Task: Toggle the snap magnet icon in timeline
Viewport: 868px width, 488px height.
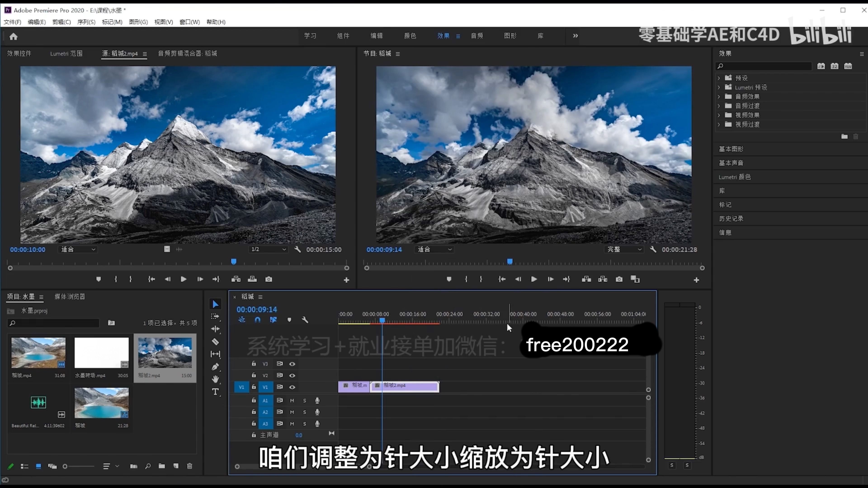Action: pos(257,320)
